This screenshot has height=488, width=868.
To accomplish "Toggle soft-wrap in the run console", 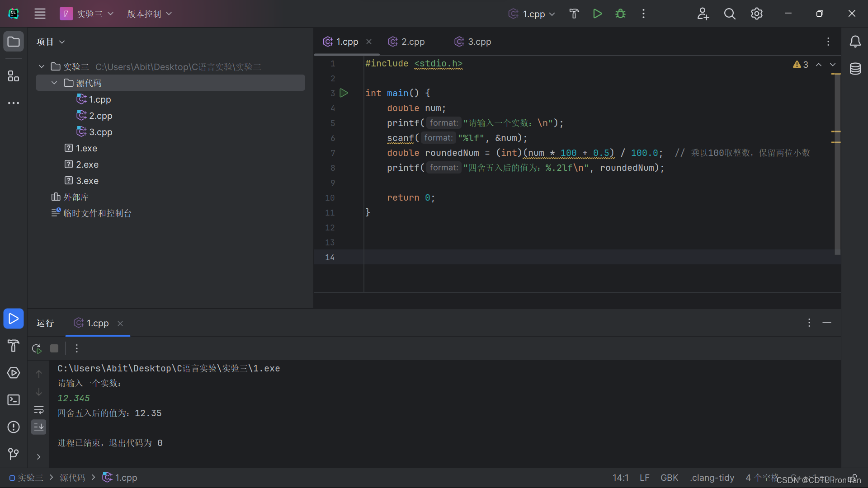I will (x=39, y=410).
